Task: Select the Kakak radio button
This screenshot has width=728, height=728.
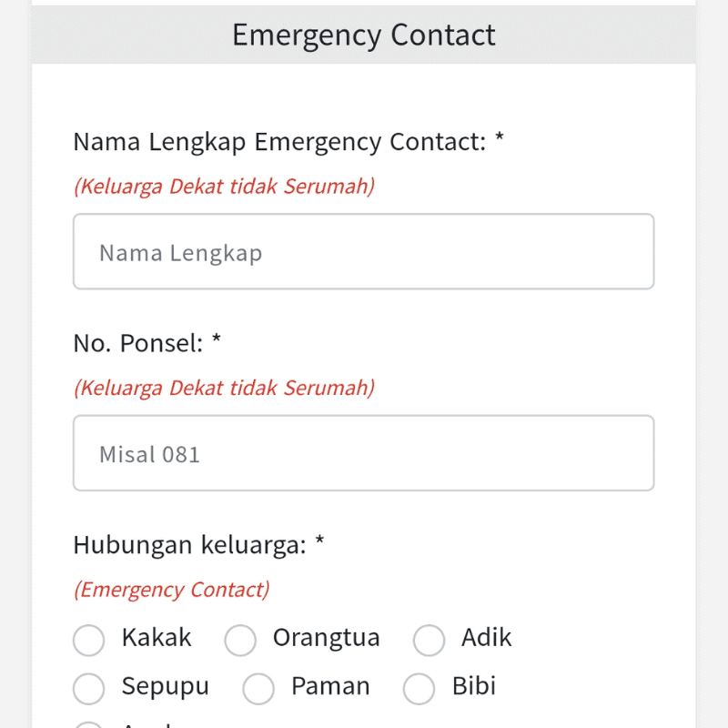Action: point(88,640)
